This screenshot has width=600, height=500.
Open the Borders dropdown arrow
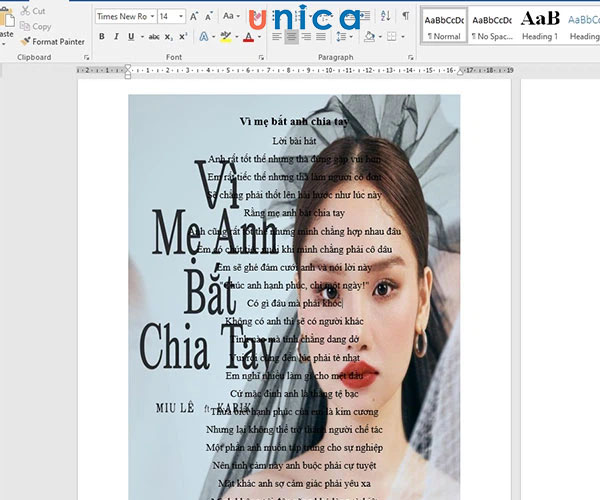coord(403,37)
